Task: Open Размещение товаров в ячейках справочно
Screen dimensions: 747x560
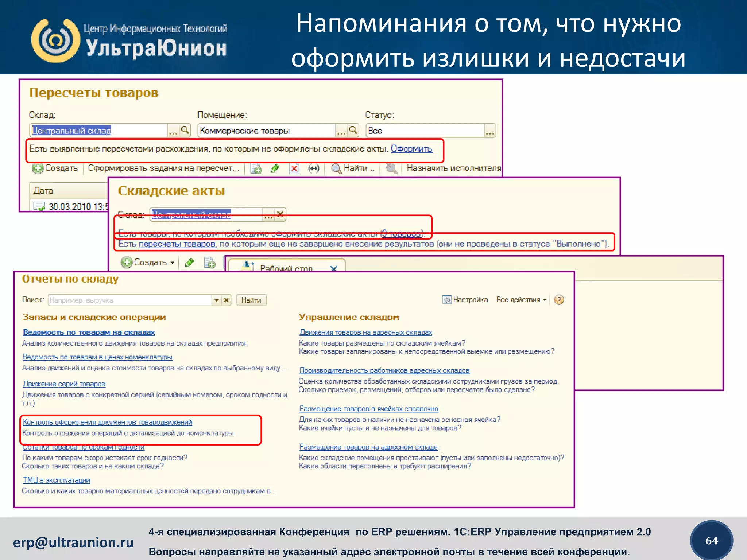Action: pos(368,409)
